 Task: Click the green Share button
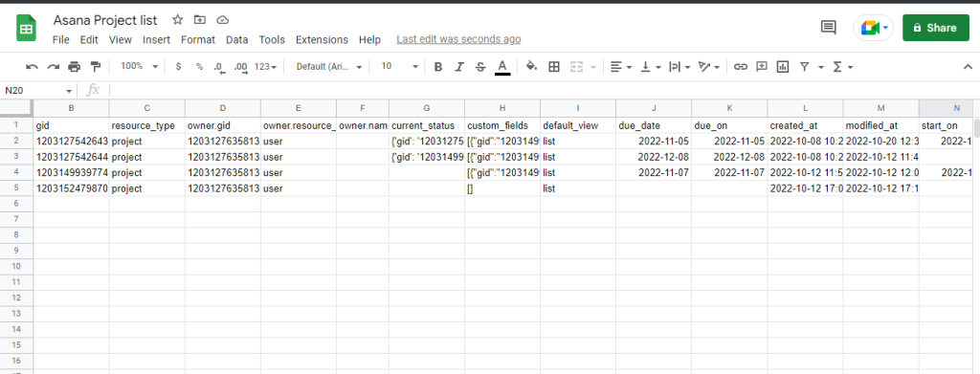click(936, 28)
